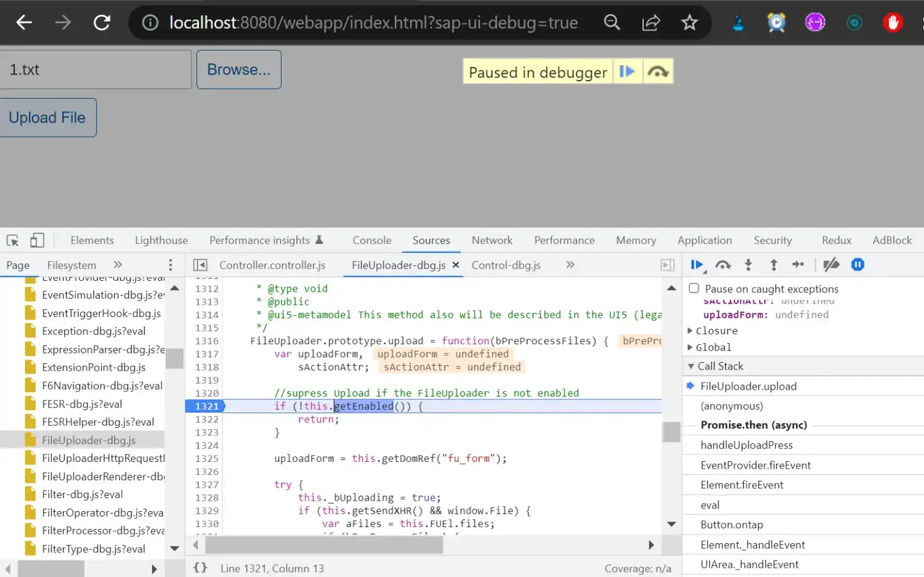
Task: Click the step over next function icon
Action: pyautogui.click(x=723, y=265)
